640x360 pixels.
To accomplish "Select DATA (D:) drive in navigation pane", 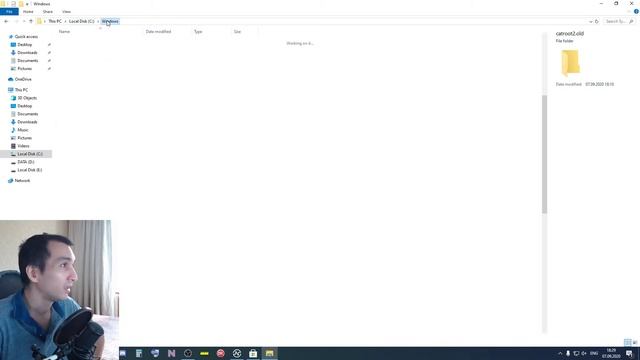I will click(x=26, y=162).
